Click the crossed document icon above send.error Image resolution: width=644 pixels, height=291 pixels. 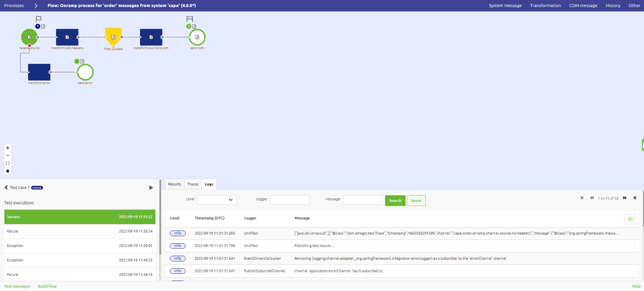click(82, 61)
